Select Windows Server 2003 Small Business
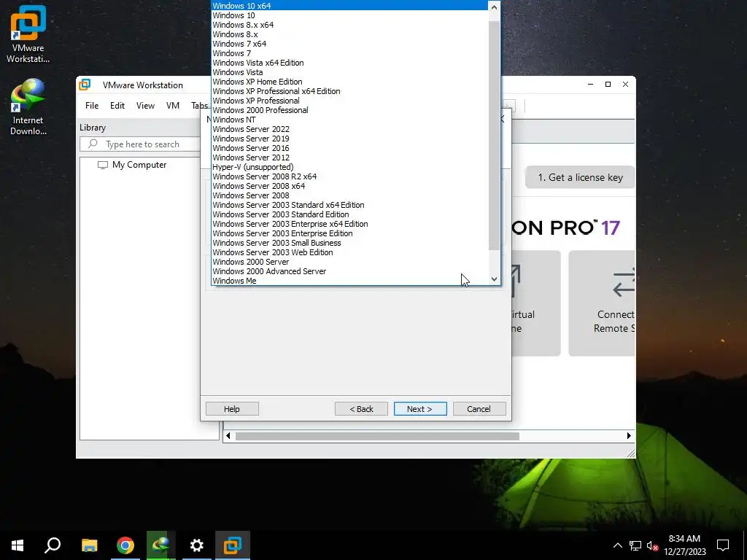The image size is (747, 560). 349,243
